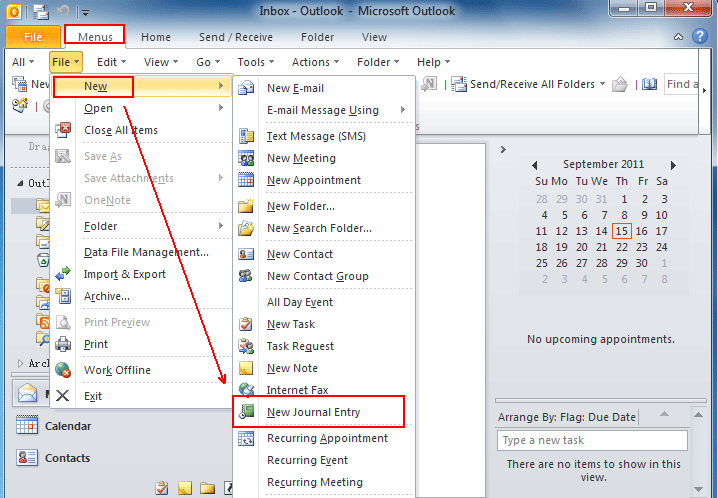The width and height of the screenshot is (718, 498).
Task: Switch to the Home ribbon tab
Action: click(x=156, y=37)
